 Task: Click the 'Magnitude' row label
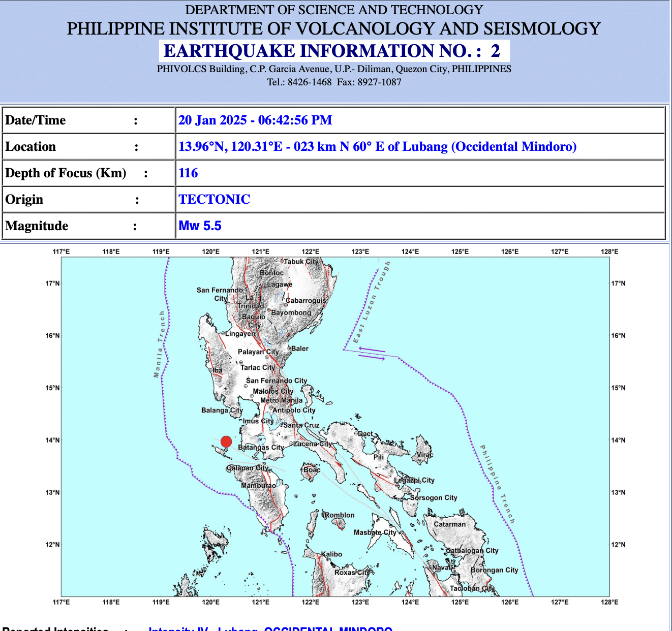[37, 226]
